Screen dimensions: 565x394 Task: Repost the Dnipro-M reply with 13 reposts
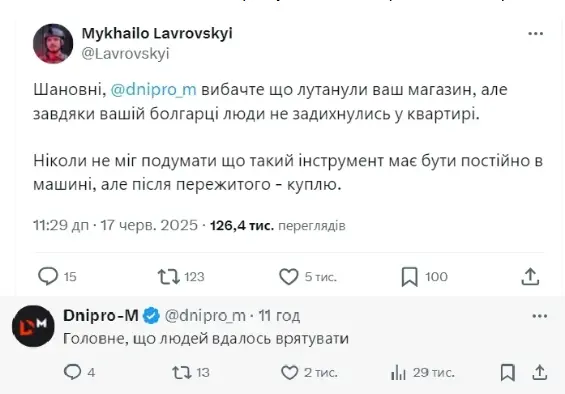tap(182, 372)
